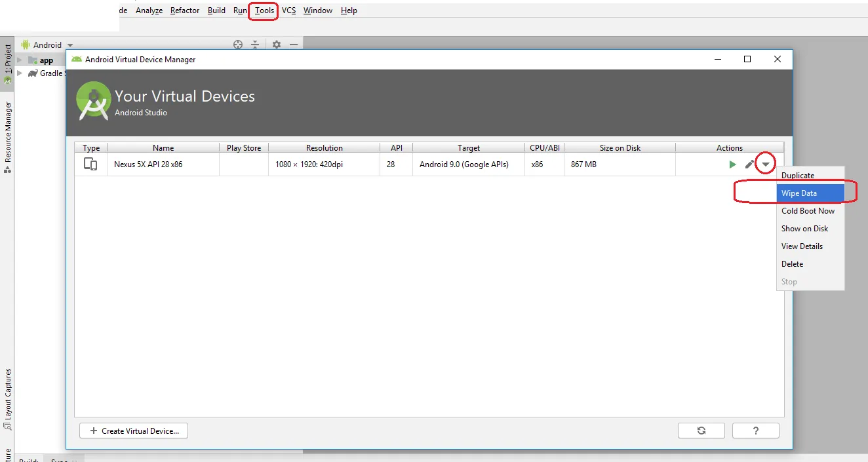Sort by the CPU/ABI column header
The height and width of the screenshot is (462, 868).
[x=544, y=148]
